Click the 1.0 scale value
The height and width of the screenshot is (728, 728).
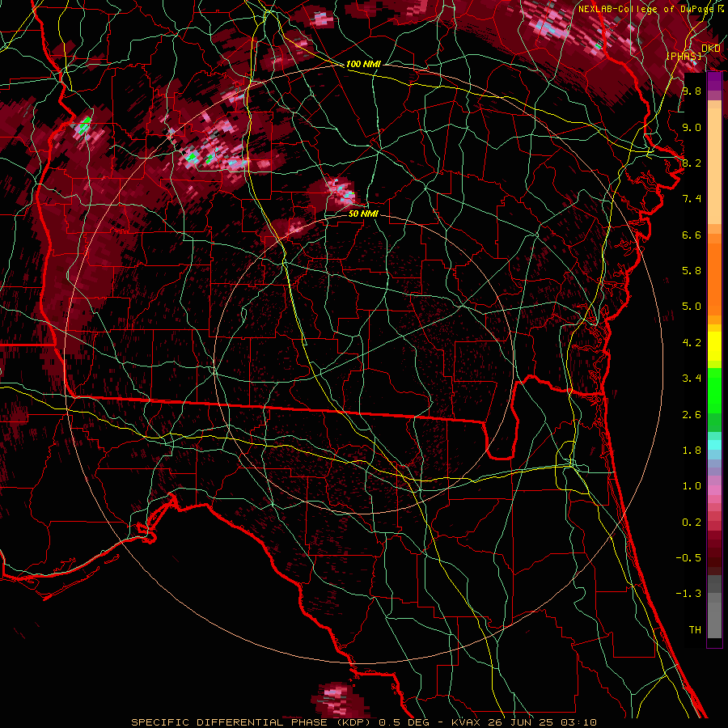click(692, 486)
